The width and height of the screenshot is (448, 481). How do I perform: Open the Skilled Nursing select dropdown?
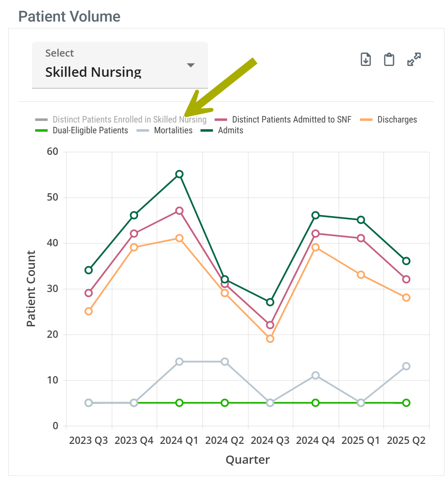120,65
